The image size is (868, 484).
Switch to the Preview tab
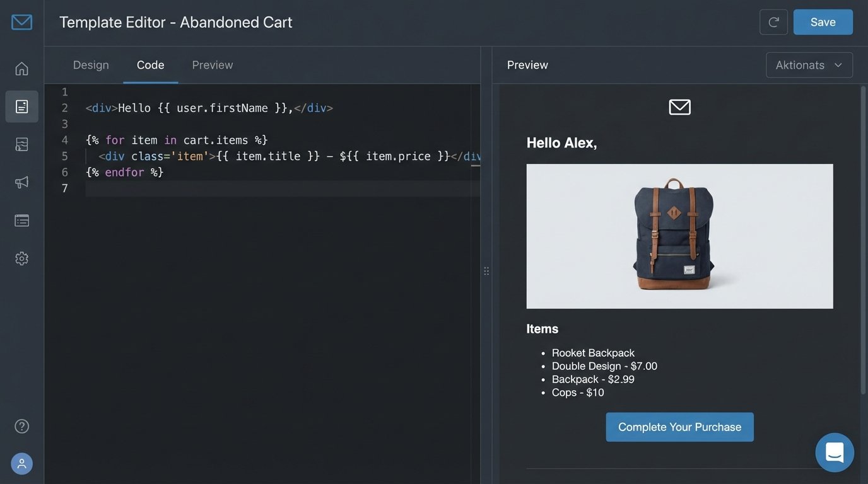(212, 65)
